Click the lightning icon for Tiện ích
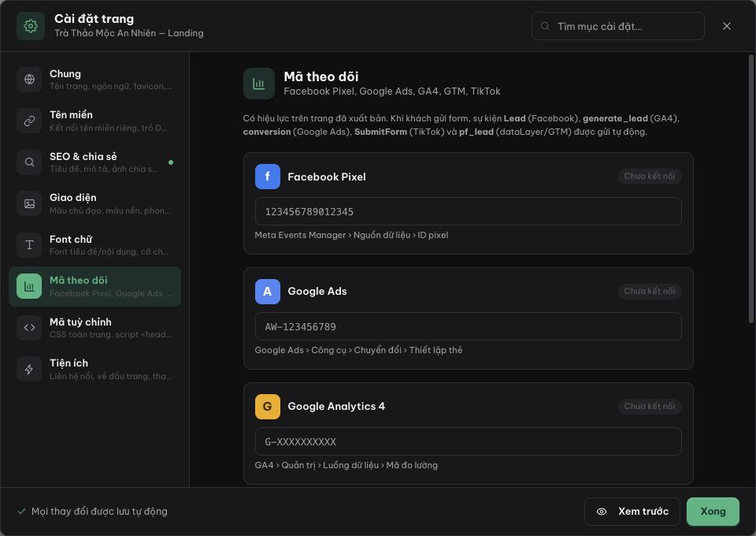This screenshot has width=756, height=536. tap(29, 369)
